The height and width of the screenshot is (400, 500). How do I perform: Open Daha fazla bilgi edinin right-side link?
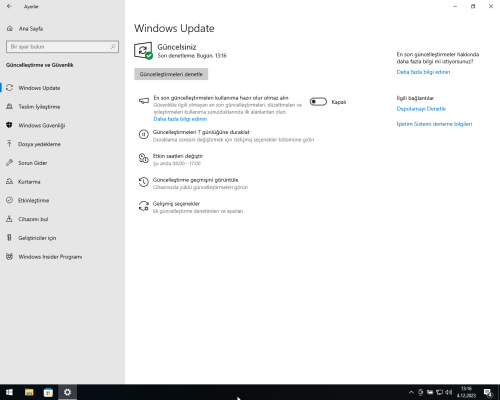(423, 72)
